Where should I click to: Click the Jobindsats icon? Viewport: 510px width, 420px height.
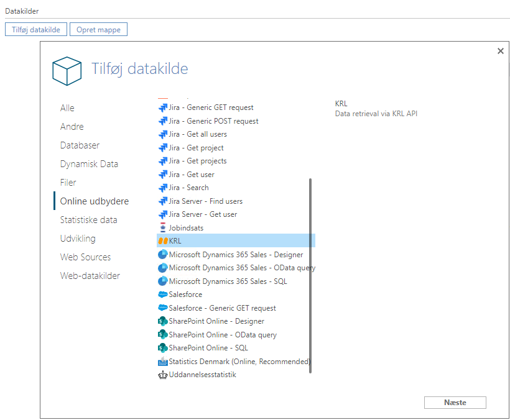pos(163,227)
